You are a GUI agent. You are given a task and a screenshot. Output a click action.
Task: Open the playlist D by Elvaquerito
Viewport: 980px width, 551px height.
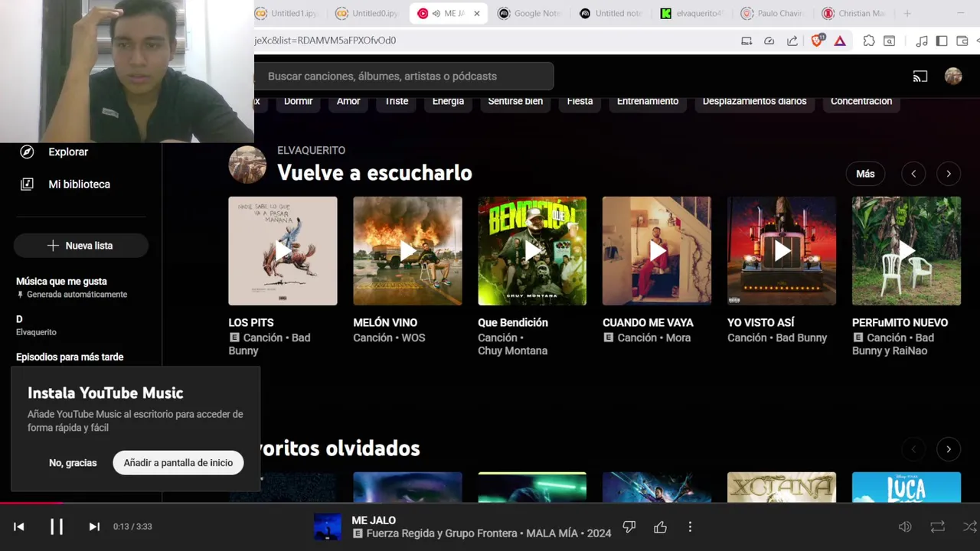point(37,325)
